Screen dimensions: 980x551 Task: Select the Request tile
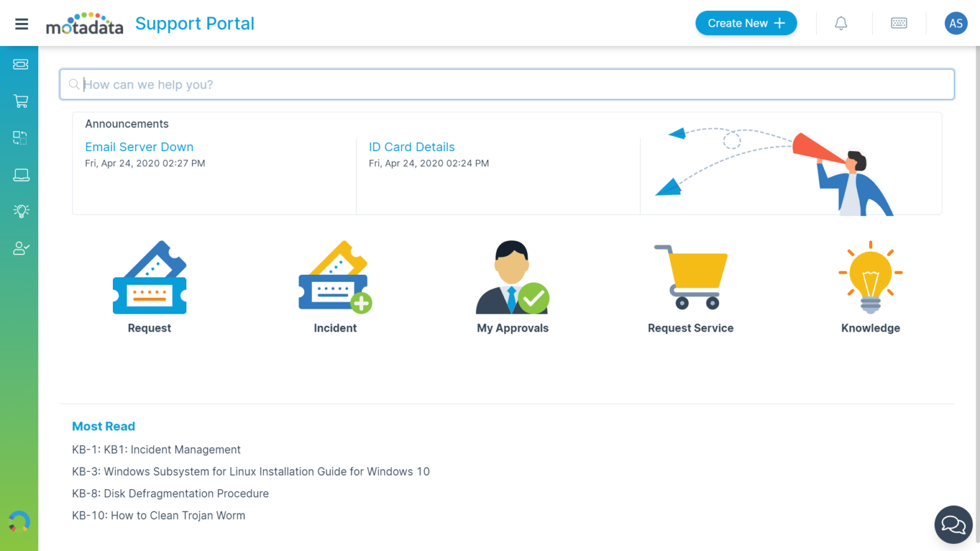point(149,287)
